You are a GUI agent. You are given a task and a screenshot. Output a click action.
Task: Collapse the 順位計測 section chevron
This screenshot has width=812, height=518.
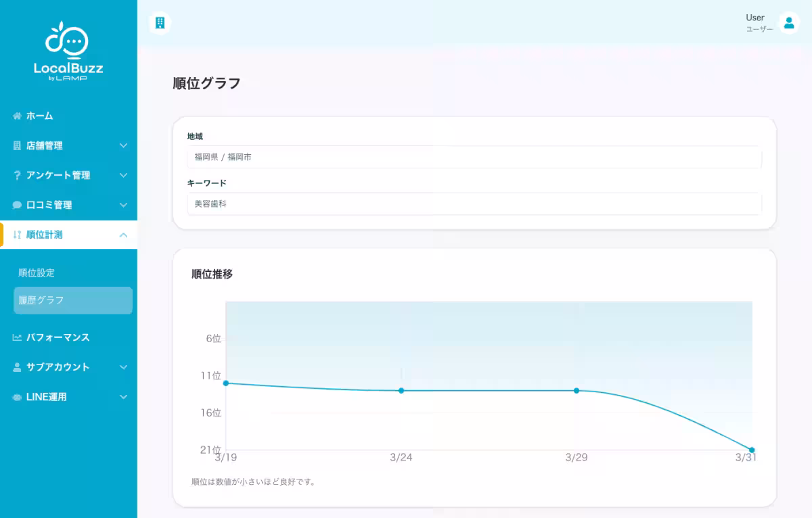pos(124,235)
